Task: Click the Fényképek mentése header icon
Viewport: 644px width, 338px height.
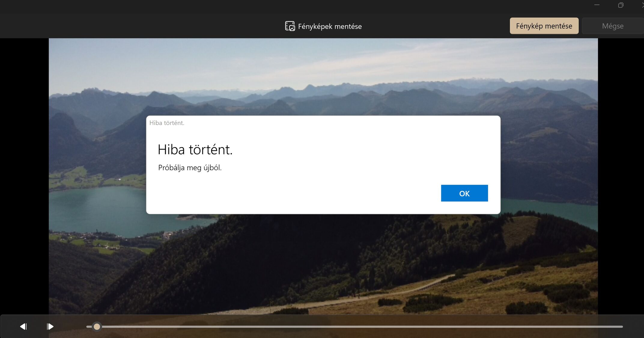Action: [290, 26]
